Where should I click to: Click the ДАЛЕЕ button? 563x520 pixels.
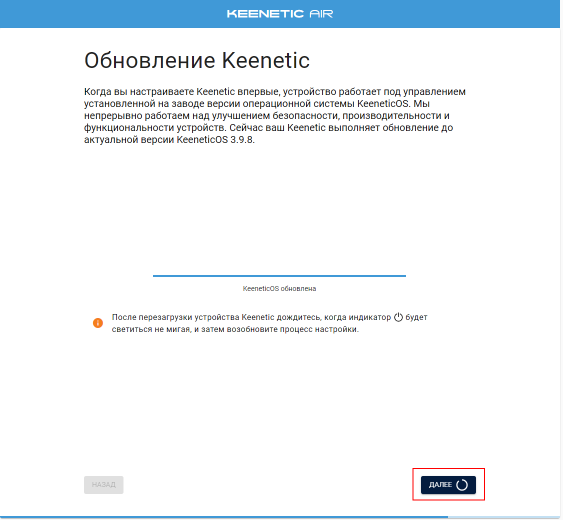point(448,485)
